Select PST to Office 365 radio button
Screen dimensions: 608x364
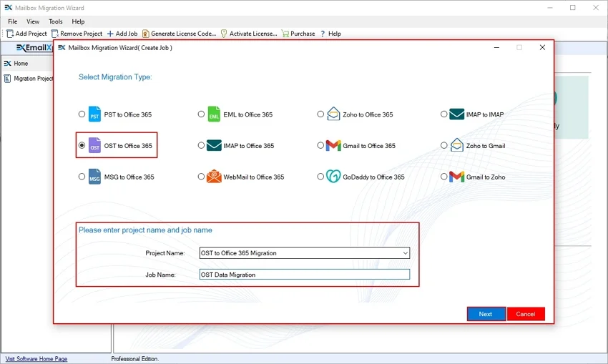(x=82, y=114)
